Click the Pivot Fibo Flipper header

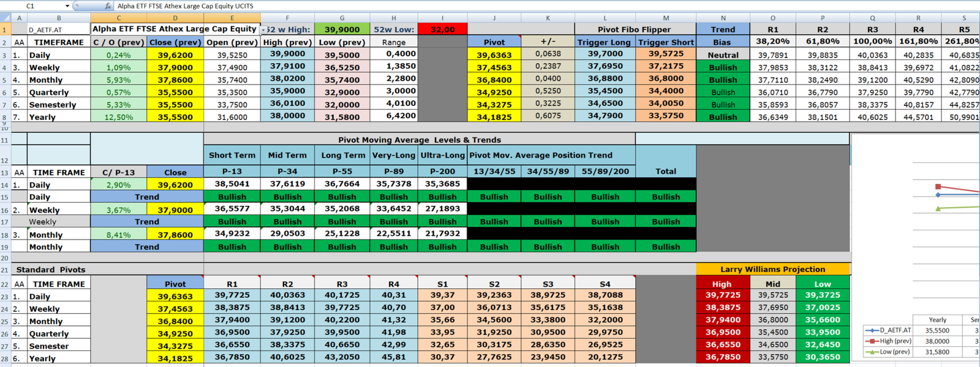pos(635,29)
